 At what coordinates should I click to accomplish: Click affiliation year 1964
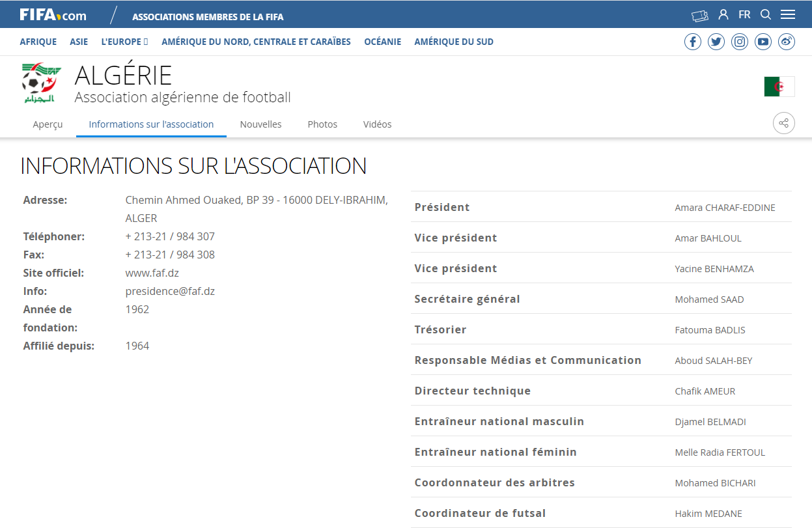click(x=137, y=346)
